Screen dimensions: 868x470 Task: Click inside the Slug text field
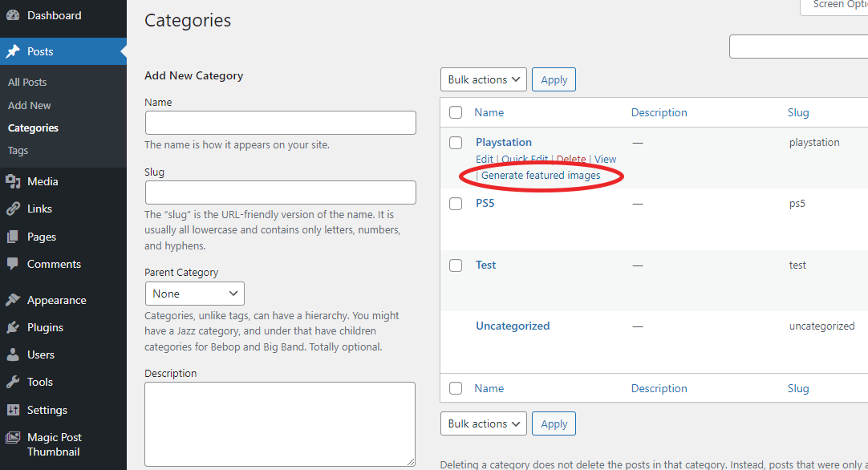(280, 192)
